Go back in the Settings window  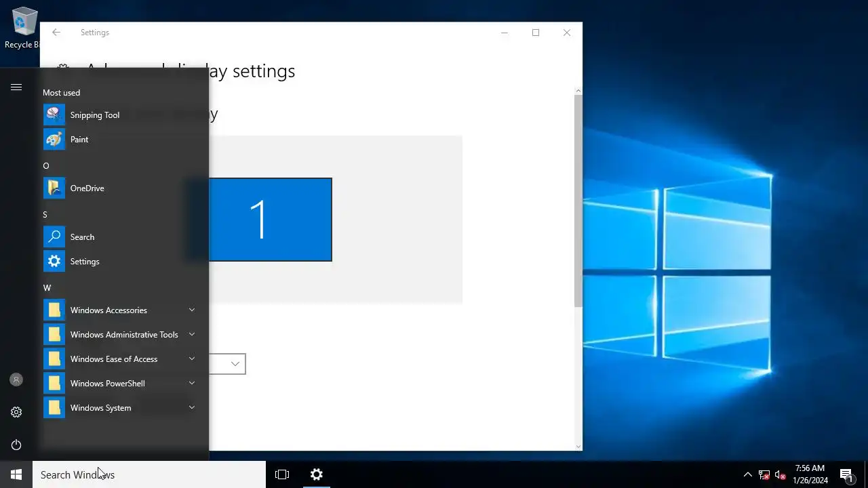56,33
